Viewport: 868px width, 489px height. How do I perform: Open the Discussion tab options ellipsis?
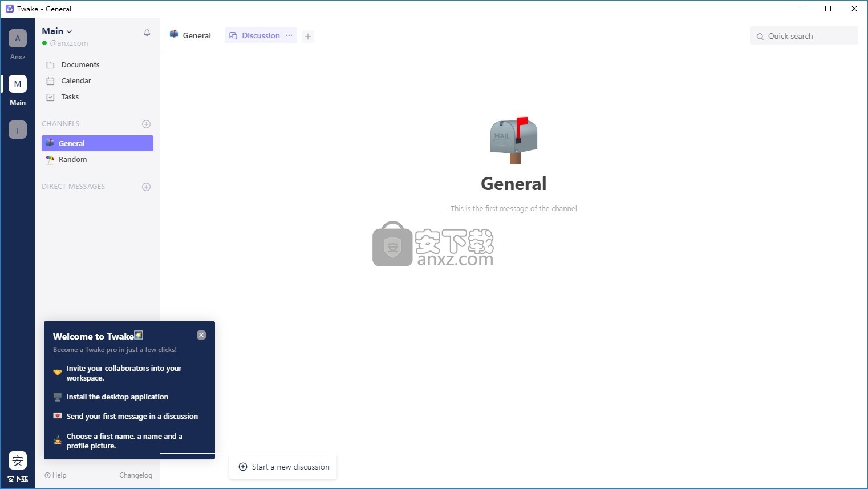(289, 35)
